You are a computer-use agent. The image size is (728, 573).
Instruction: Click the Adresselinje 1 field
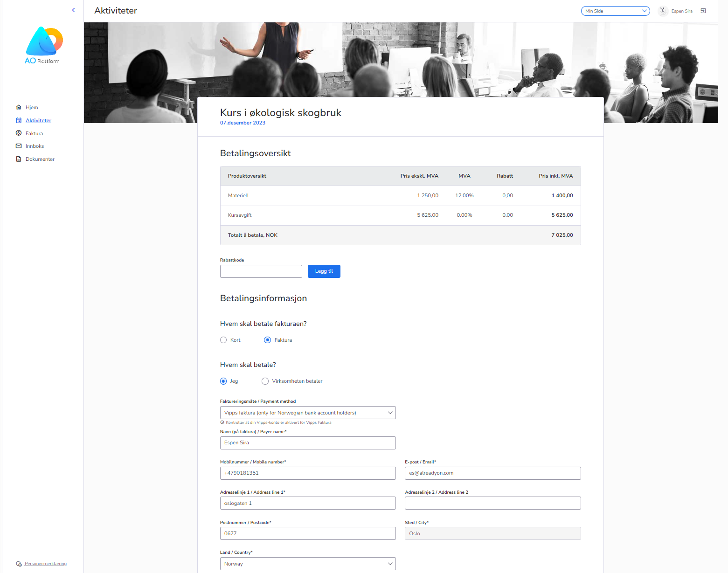(x=308, y=503)
